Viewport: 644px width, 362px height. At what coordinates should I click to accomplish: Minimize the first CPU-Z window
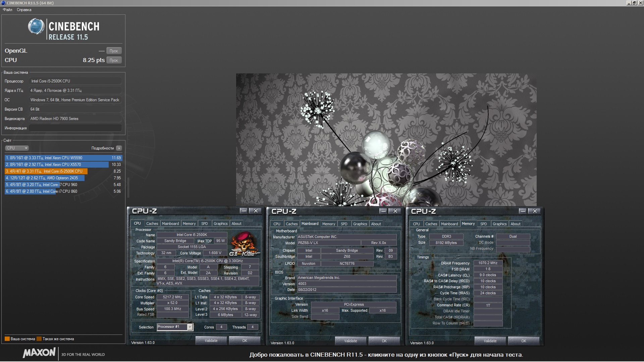(244, 211)
